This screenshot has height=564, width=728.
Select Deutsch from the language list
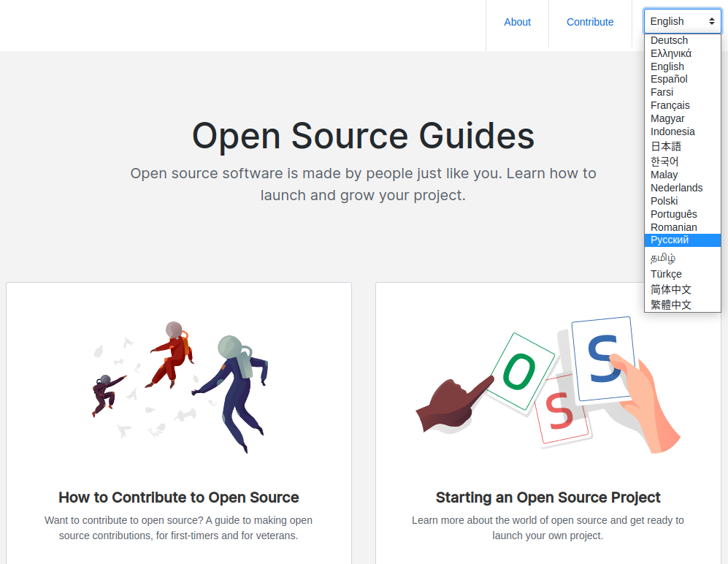682,40
